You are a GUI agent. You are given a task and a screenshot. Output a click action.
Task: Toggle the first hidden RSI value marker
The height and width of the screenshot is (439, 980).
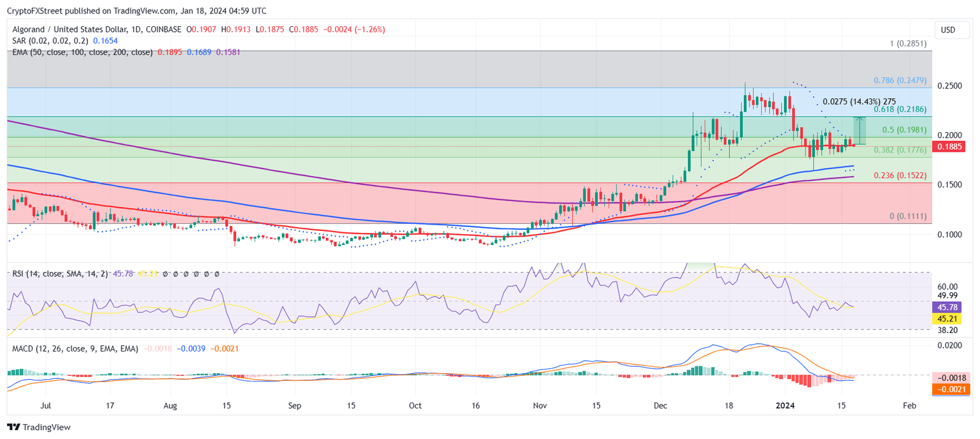165,273
